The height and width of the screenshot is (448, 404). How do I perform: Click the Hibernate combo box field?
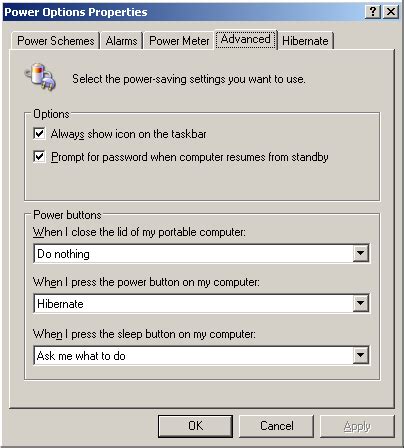(194, 304)
